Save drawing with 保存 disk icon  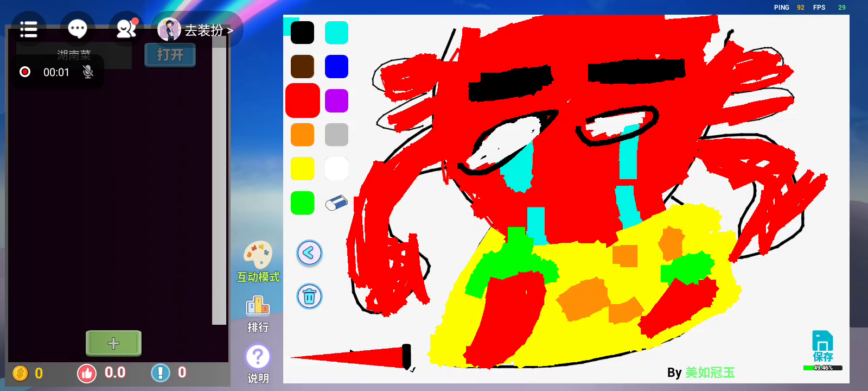pyautogui.click(x=822, y=346)
